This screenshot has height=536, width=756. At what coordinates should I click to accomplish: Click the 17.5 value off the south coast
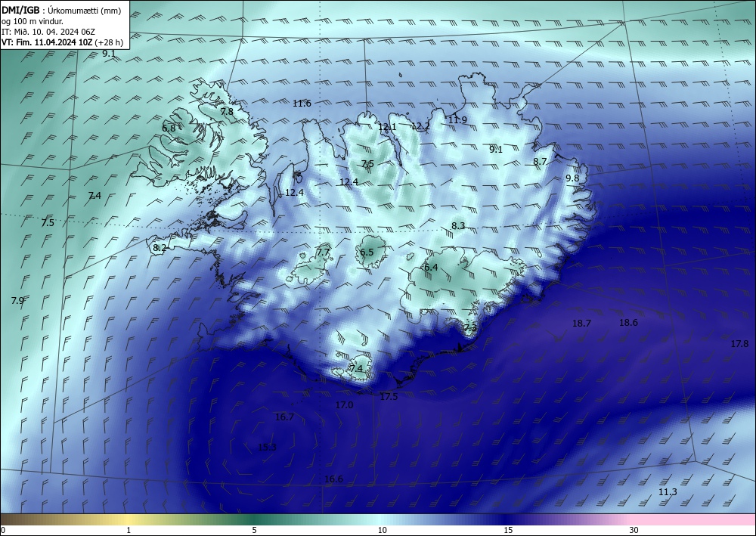pos(389,397)
